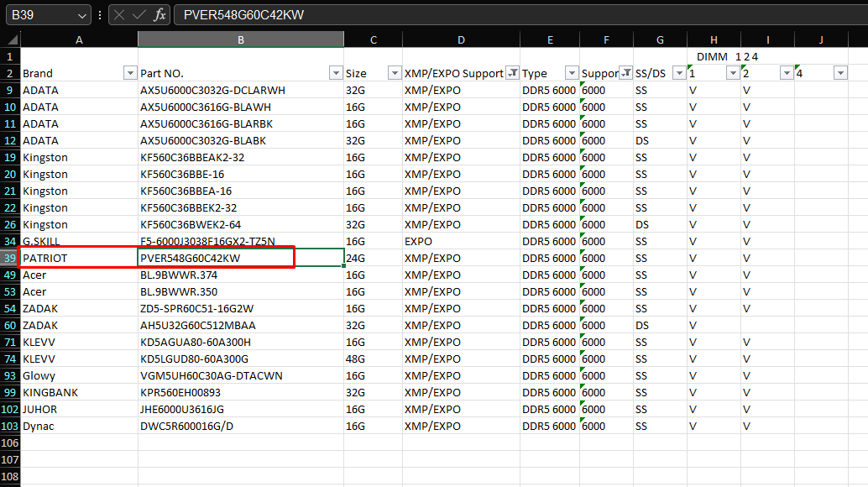The width and height of the screenshot is (868, 487).
Task: Open the DIMM 1 column filter dropdown
Action: [733, 73]
